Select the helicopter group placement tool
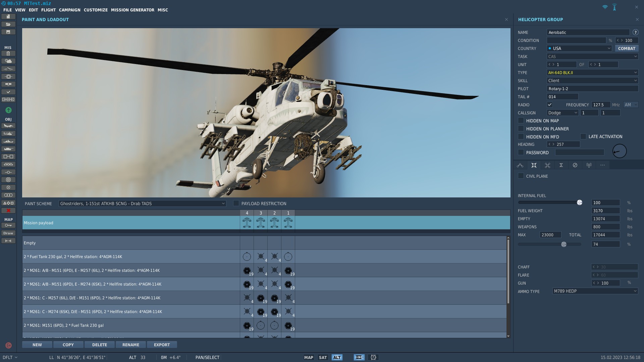Viewport: 644px width, 362px height. coord(8,133)
